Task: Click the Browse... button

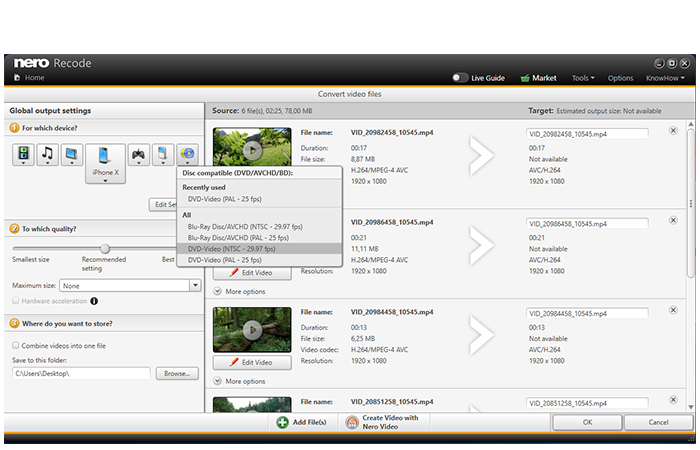Action: [x=177, y=374]
